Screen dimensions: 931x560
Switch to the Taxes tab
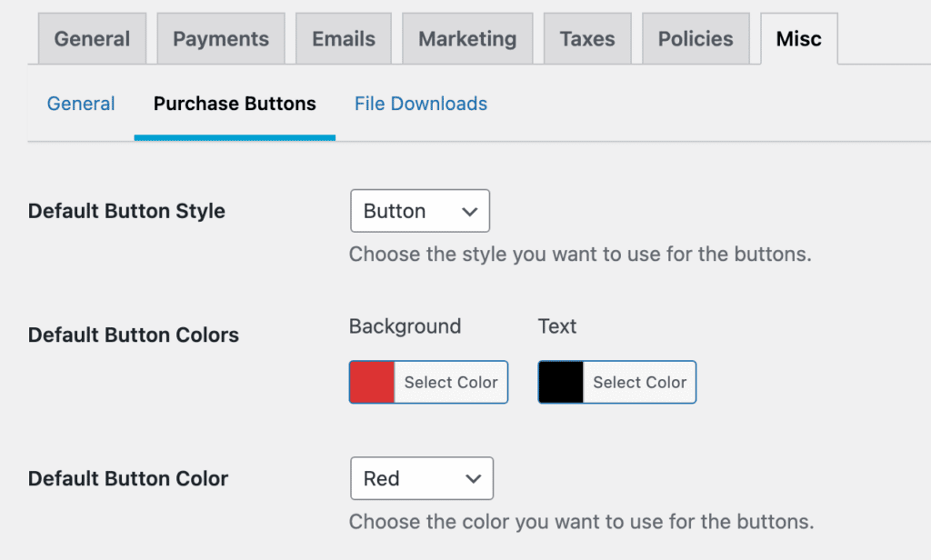(586, 38)
